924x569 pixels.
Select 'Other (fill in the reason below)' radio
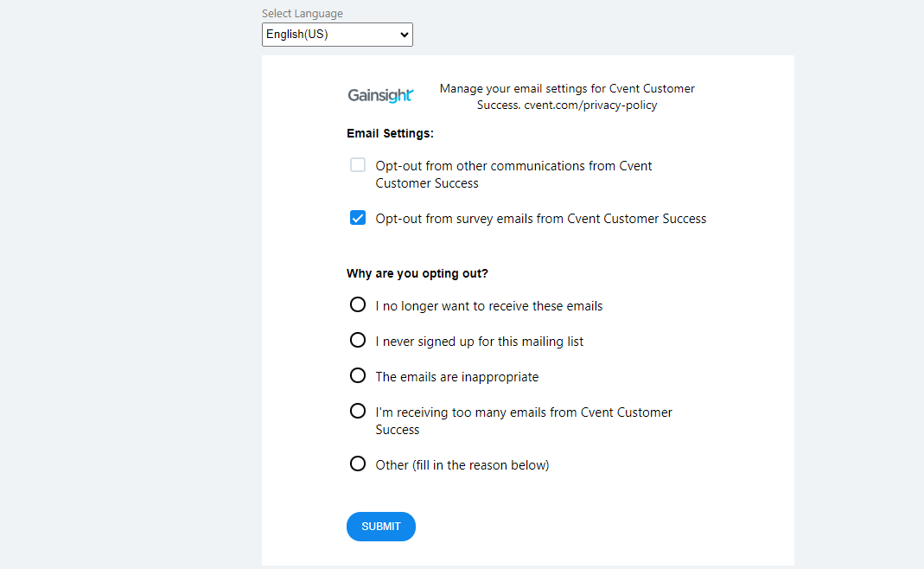point(358,464)
